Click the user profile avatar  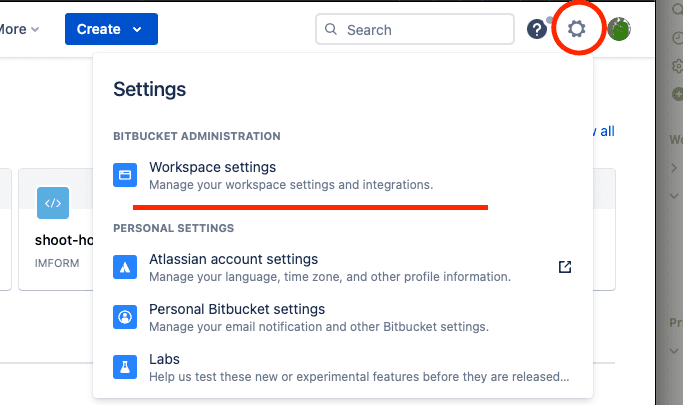click(619, 29)
